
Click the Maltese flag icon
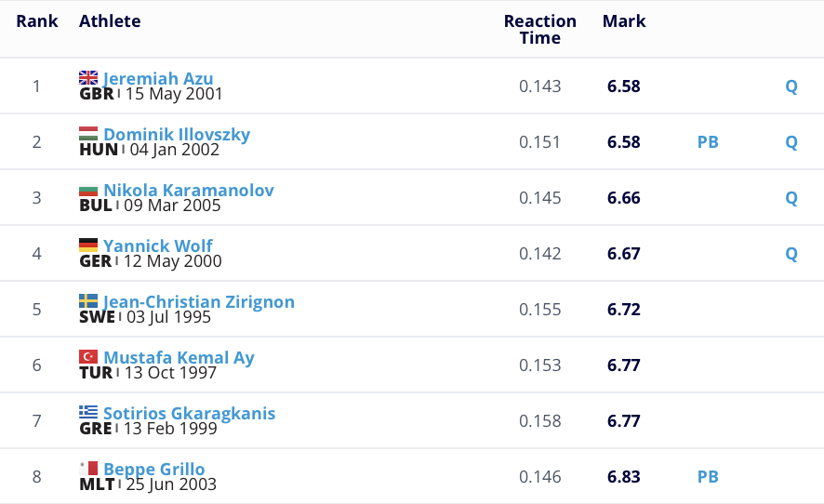88,469
